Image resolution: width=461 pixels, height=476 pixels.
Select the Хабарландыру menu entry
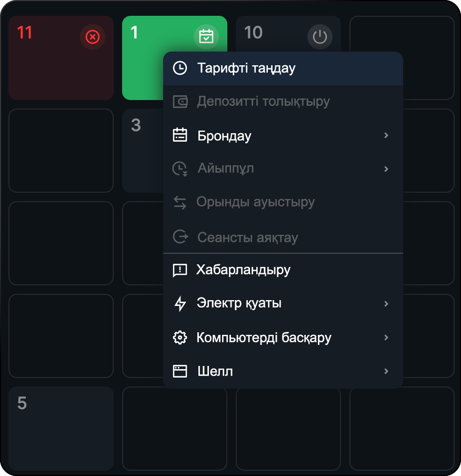(x=283, y=270)
